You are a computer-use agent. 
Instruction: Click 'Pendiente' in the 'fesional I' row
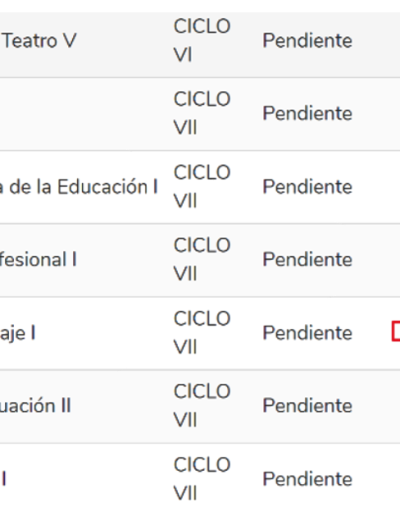pyautogui.click(x=307, y=260)
